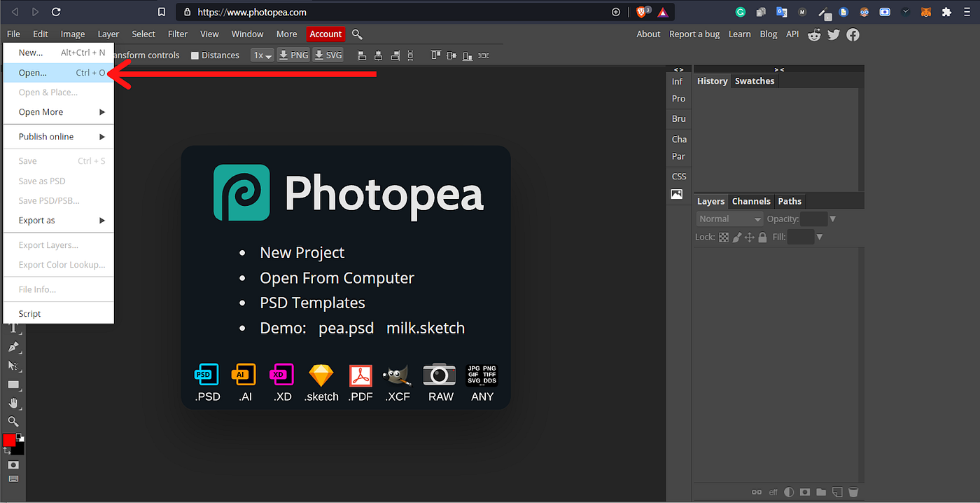Switch to the Paths tab
Viewport: 980px width, 503px height.
pyautogui.click(x=790, y=201)
